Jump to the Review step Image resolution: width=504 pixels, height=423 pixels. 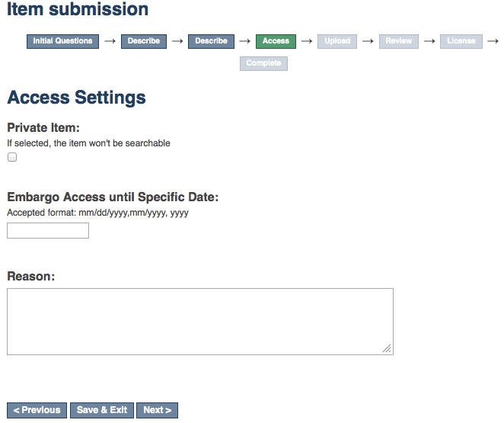pos(398,41)
